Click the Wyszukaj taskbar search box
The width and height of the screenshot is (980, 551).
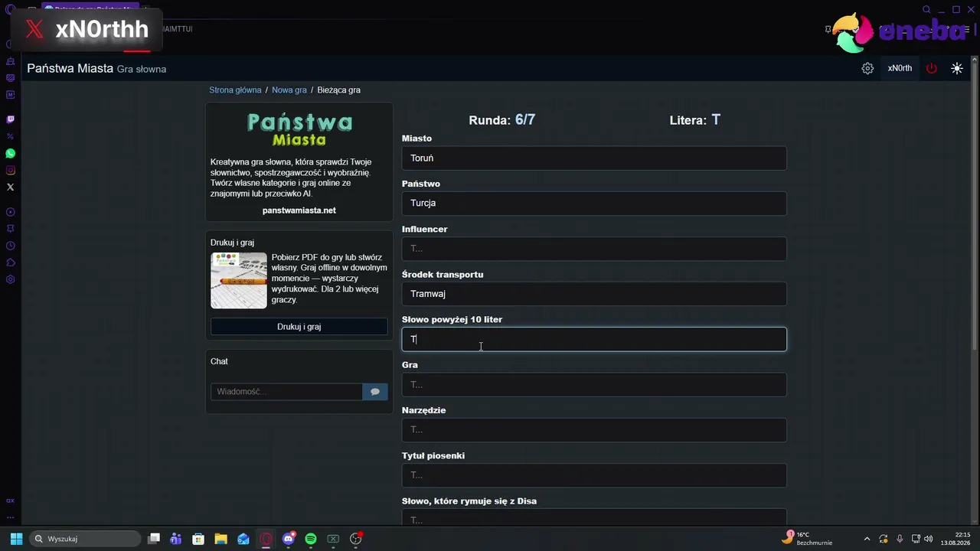tap(84, 539)
